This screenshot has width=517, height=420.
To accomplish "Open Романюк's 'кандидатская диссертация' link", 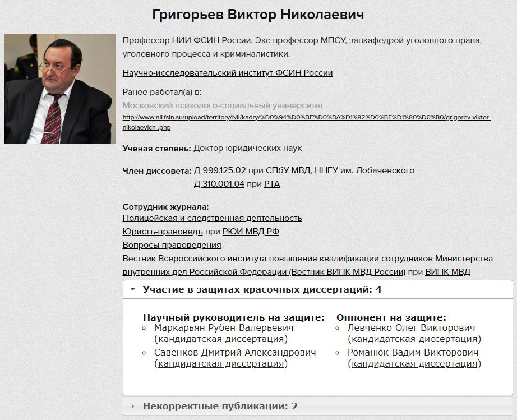I will click(x=414, y=363).
